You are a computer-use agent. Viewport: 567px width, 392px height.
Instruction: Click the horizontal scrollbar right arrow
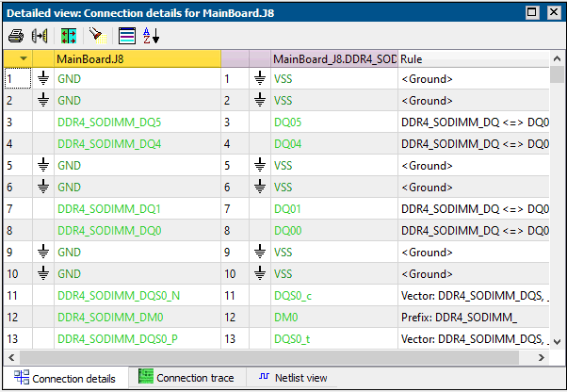point(543,358)
